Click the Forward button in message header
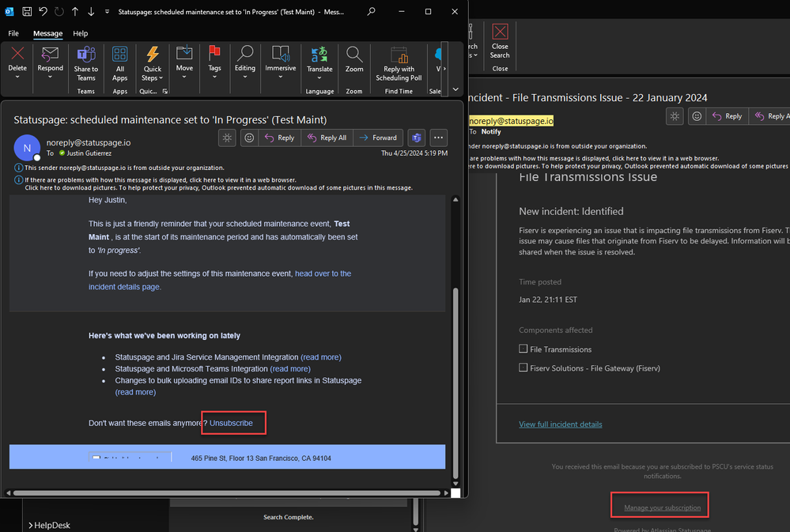The height and width of the screenshot is (532, 790). coord(378,138)
